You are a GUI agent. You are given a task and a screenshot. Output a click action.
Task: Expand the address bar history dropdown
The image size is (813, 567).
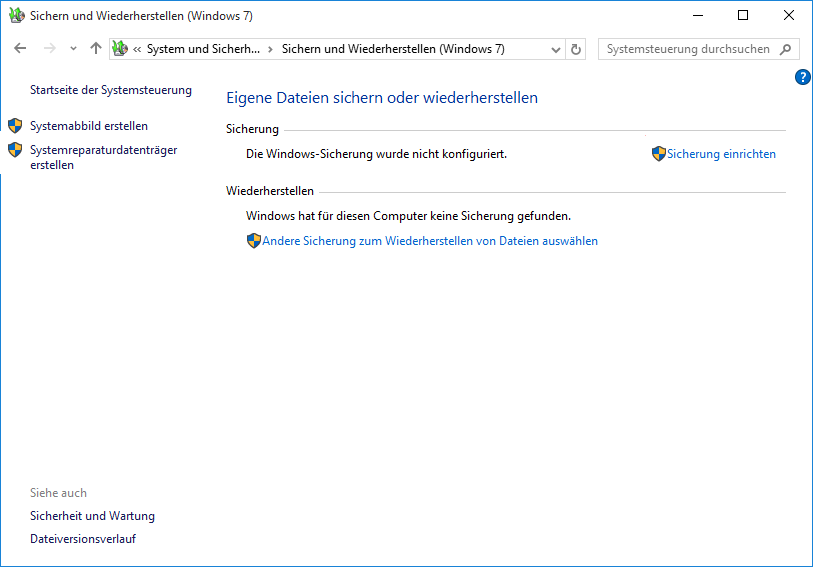click(x=555, y=50)
